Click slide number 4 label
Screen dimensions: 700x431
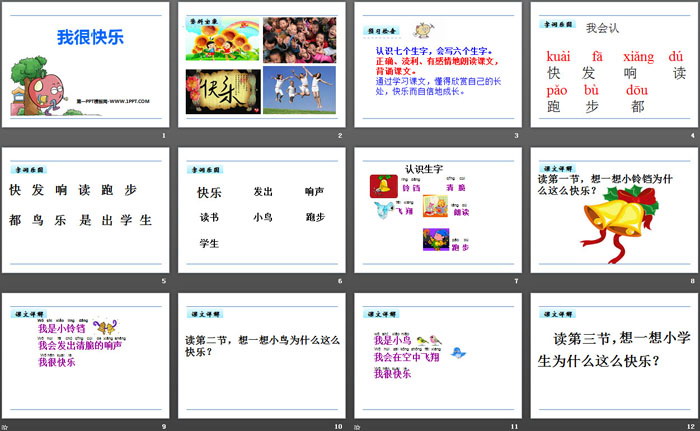tap(693, 135)
